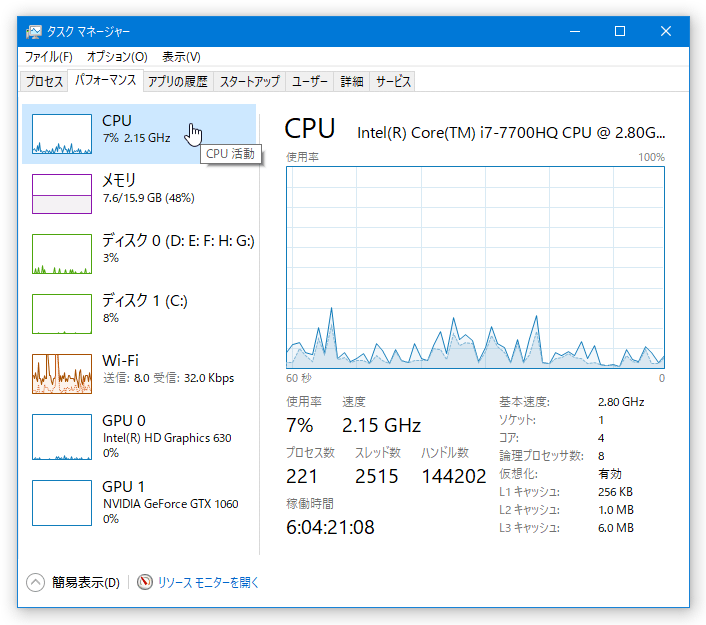Click the ディスク 0 activity thumbnail
Screen dimensions: 706x625
point(62,254)
